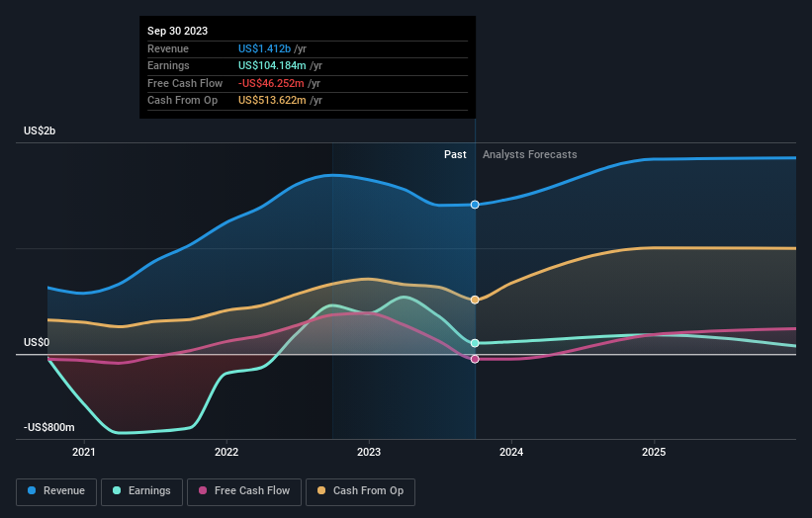The width and height of the screenshot is (812, 518).
Task: Click the -US$800m y-axis label
Action: point(49,427)
